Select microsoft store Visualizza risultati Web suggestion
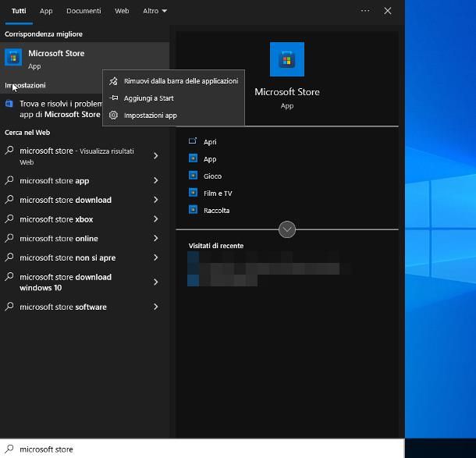Viewport: 476px width, 458px height. [x=76, y=156]
